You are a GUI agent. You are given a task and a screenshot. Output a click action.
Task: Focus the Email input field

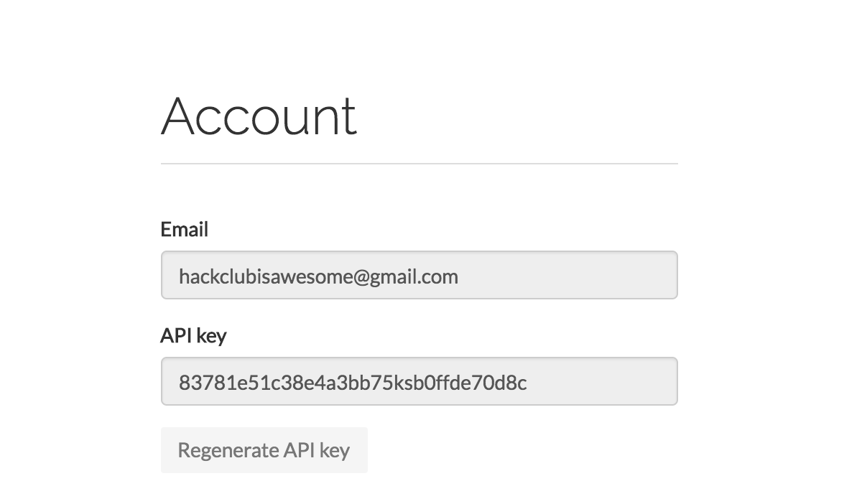click(420, 275)
